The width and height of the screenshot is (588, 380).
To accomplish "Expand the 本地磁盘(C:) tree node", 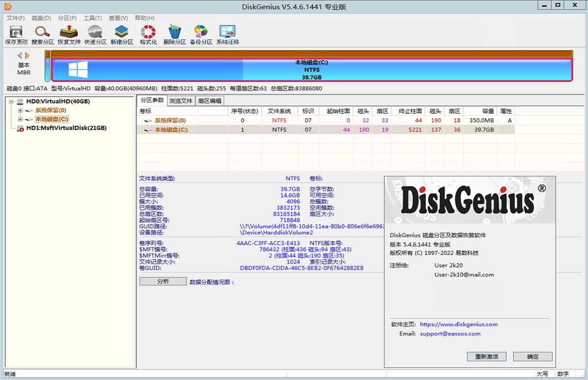I will 20,119.
